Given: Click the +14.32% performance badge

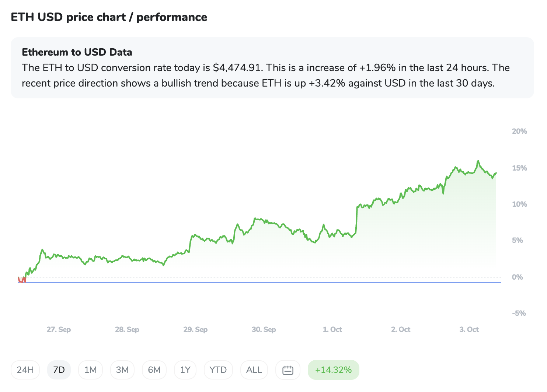Looking at the screenshot, I should click(x=333, y=370).
